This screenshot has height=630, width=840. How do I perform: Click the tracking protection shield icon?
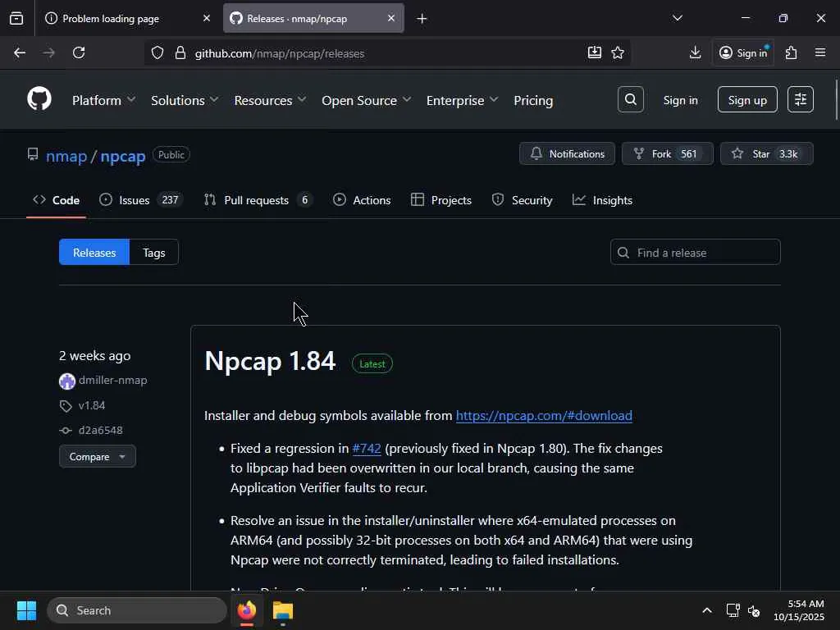coord(157,53)
